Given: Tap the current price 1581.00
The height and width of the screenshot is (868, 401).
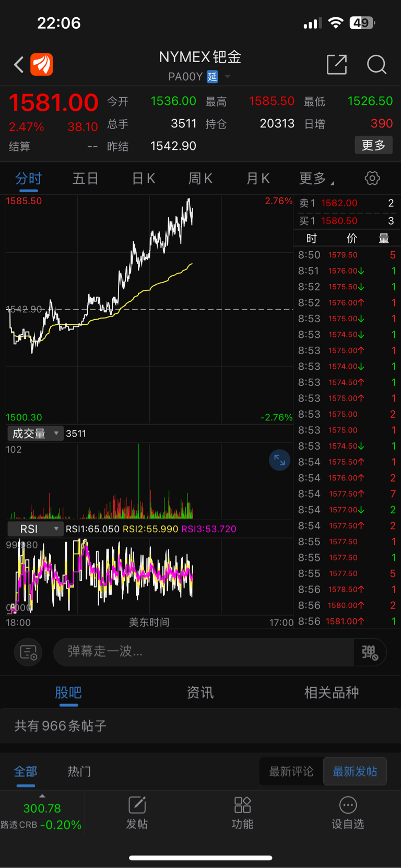Looking at the screenshot, I should [54, 102].
